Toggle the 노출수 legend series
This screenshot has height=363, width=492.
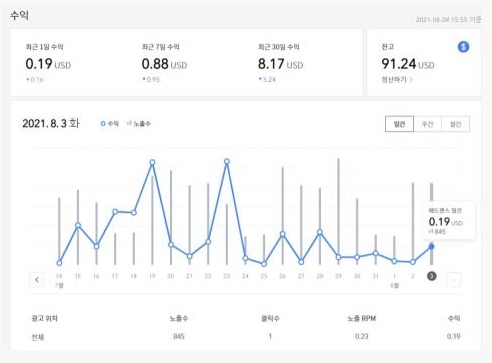pyautogui.click(x=139, y=124)
